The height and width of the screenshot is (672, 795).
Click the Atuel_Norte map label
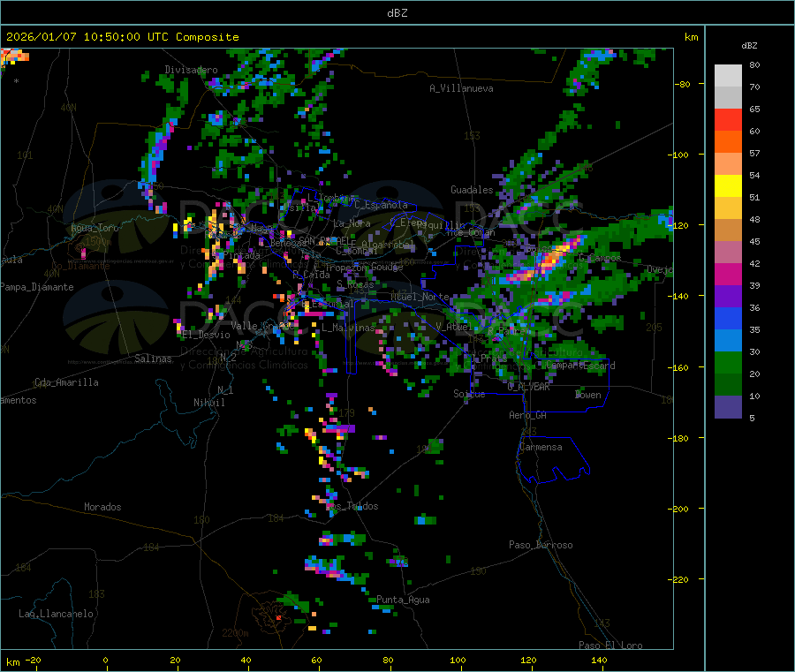pos(420,297)
